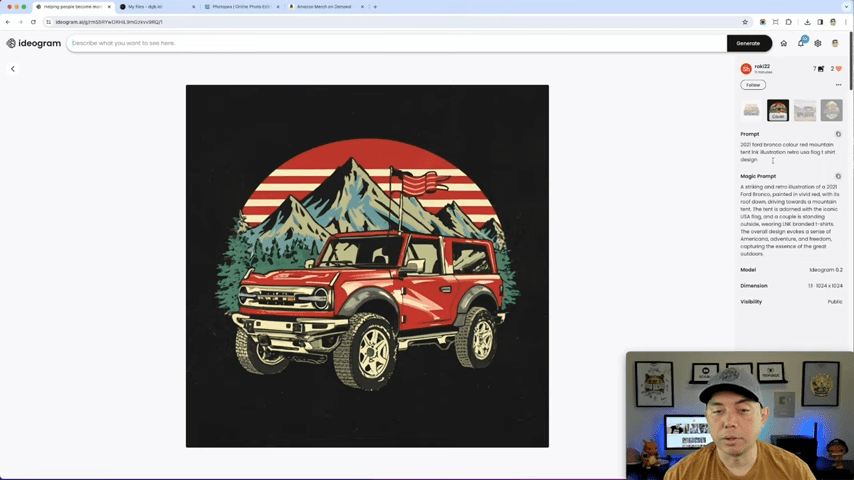Screen dimensions: 854x480
Task: Expand the tab search chevron
Action: point(846,7)
